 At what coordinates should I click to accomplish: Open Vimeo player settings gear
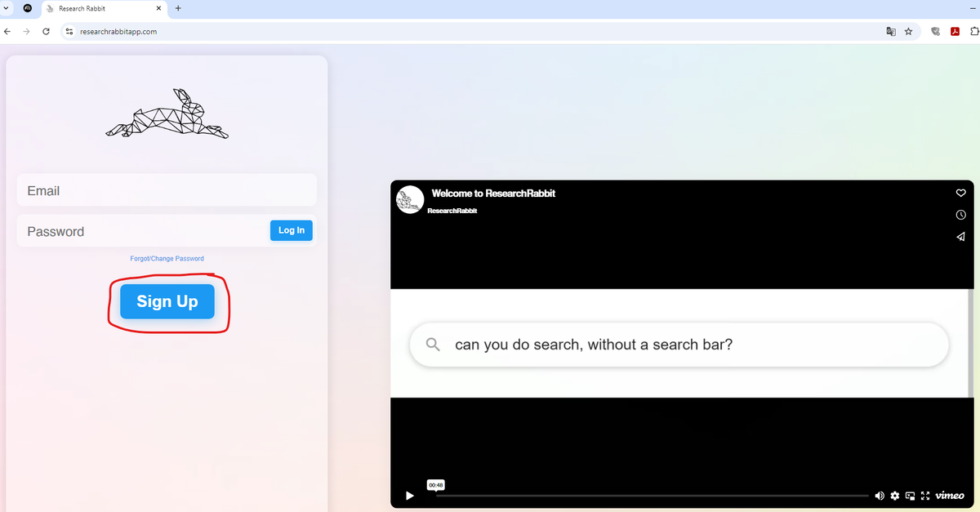(x=895, y=496)
